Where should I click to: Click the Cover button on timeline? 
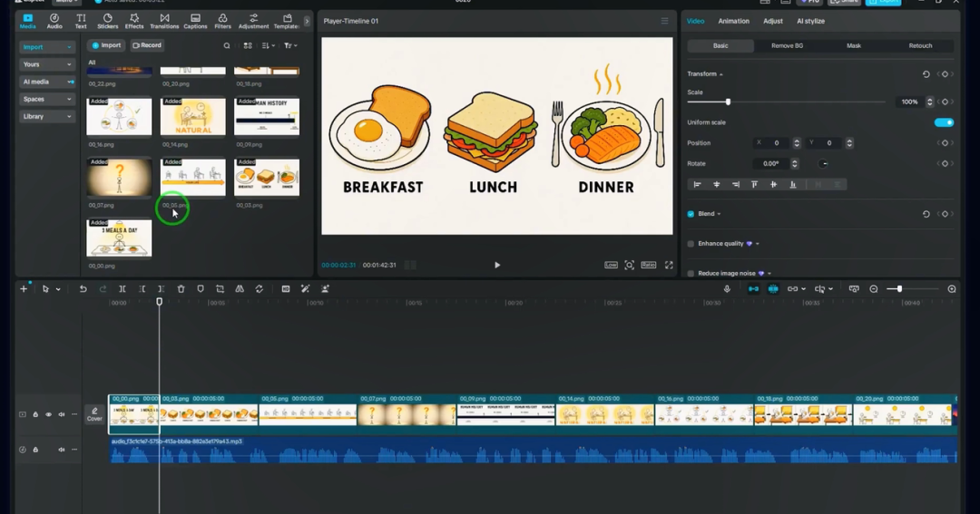(94, 414)
